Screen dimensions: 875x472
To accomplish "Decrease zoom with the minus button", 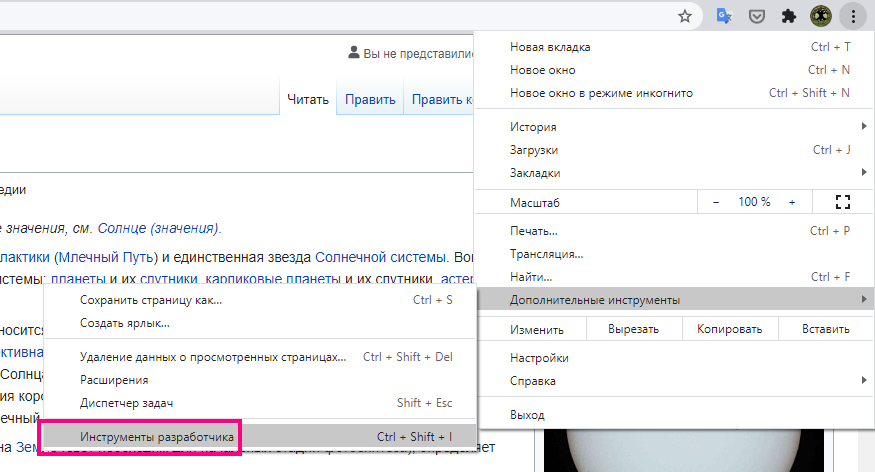I will pyautogui.click(x=716, y=201).
